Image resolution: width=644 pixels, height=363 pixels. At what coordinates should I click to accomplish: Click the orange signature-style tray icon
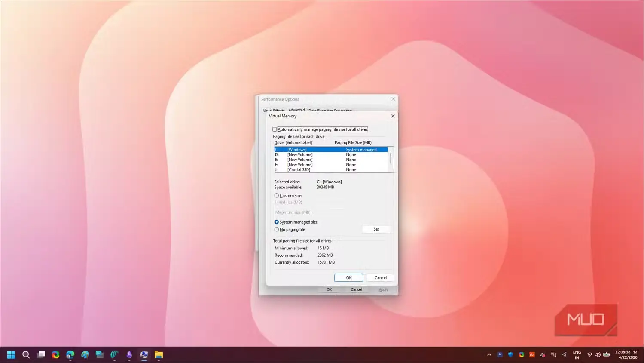[x=532, y=355]
